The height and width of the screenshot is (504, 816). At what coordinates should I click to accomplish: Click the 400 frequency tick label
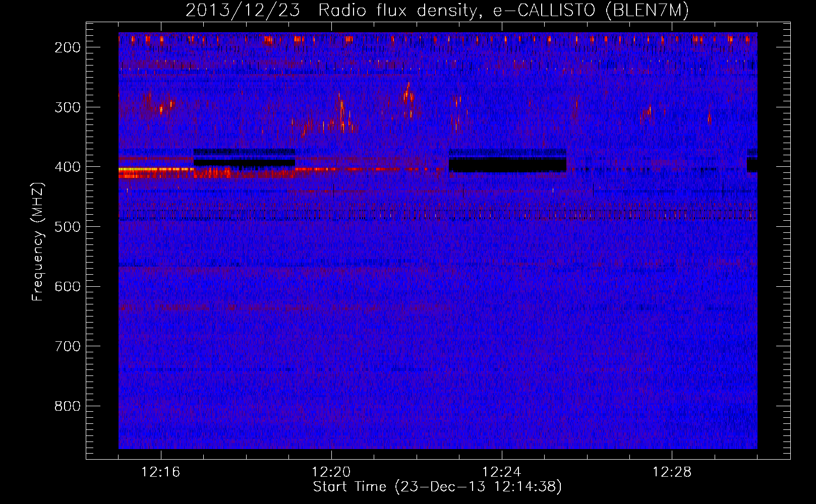[68, 167]
